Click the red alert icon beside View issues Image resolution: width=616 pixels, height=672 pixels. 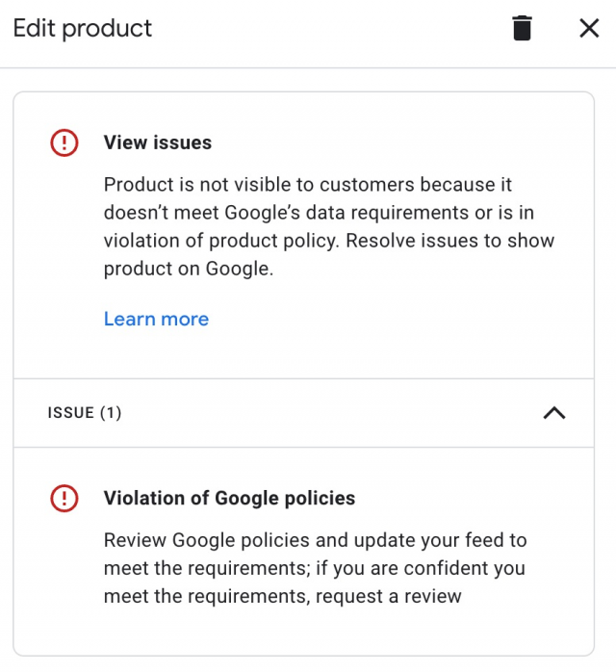coord(64,142)
